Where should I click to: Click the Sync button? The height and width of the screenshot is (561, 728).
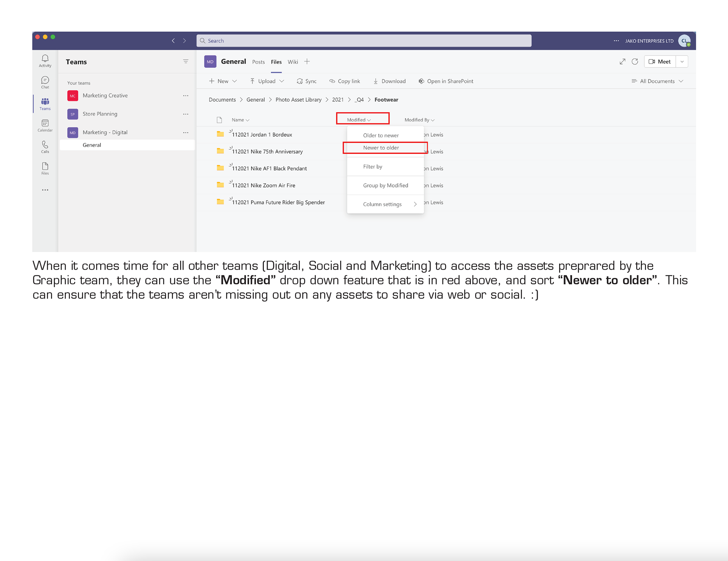pos(307,81)
